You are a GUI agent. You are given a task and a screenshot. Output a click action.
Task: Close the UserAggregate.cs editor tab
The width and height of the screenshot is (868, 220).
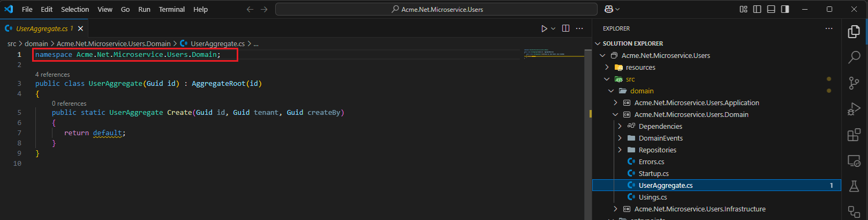click(81, 28)
